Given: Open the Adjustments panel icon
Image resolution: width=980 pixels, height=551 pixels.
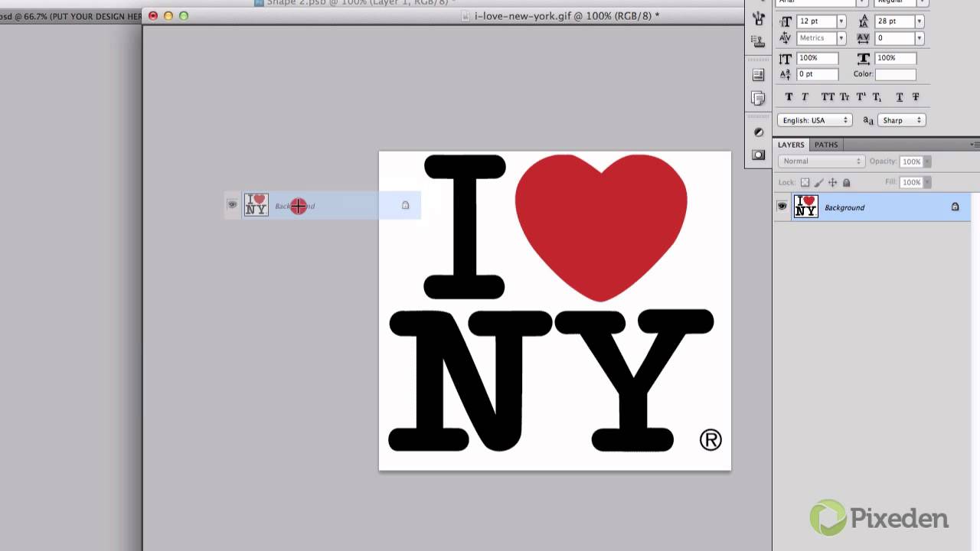Looking at the screenshot, I should (759, 132).
